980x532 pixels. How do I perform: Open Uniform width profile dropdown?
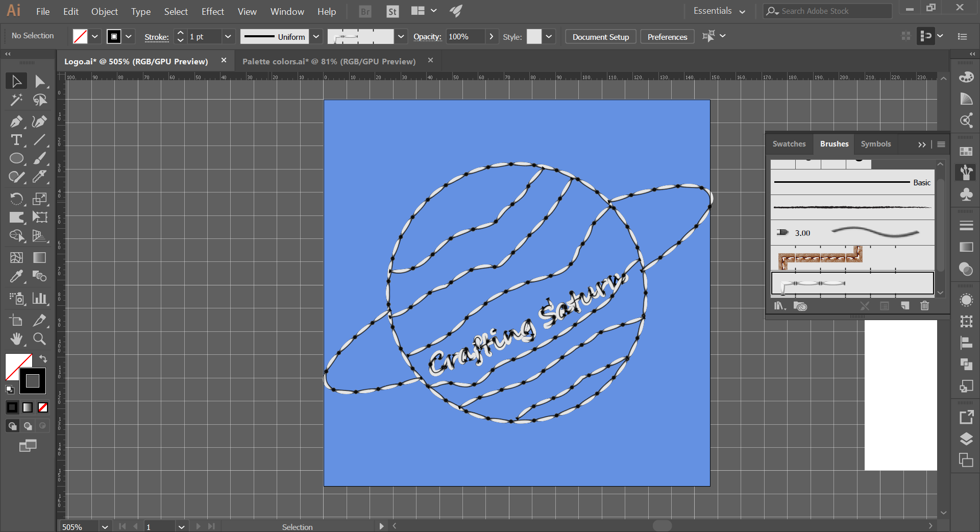316,37
